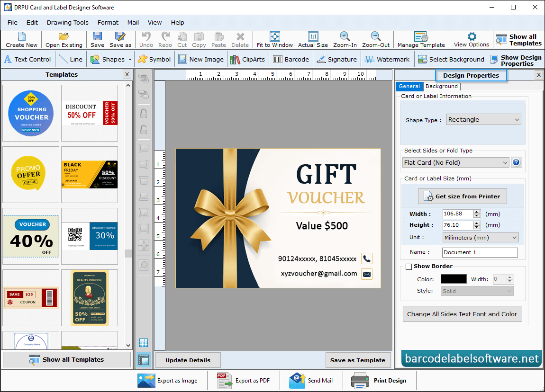545x392 pixels.
Task: Click Show all Templates button below templates list
Action: tap(67, 360)
